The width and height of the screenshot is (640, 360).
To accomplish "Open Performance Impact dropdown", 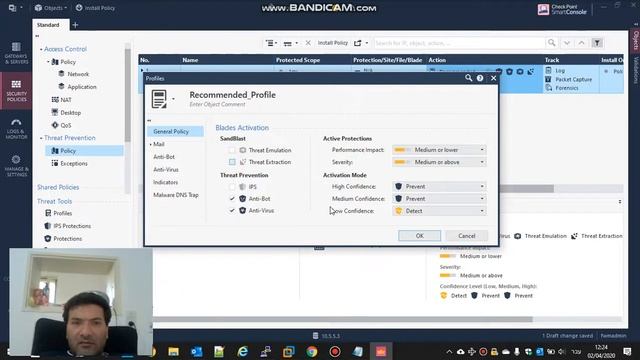I will coord(439,150).
